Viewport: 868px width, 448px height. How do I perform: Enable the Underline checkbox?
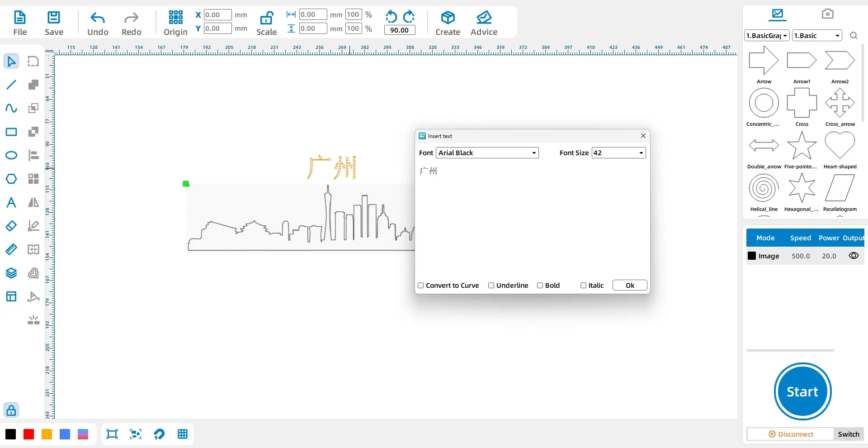click(491, 286)
